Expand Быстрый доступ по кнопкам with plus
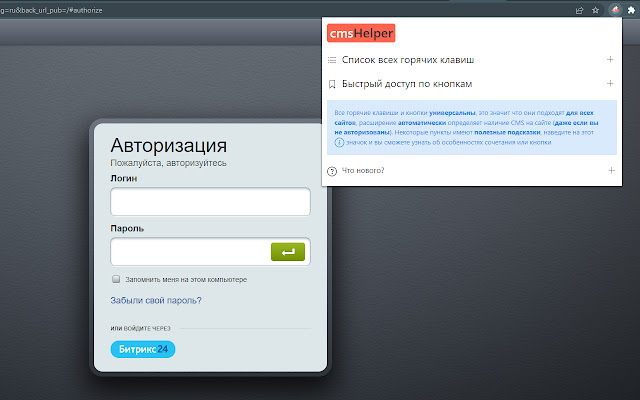 point(610,84)
